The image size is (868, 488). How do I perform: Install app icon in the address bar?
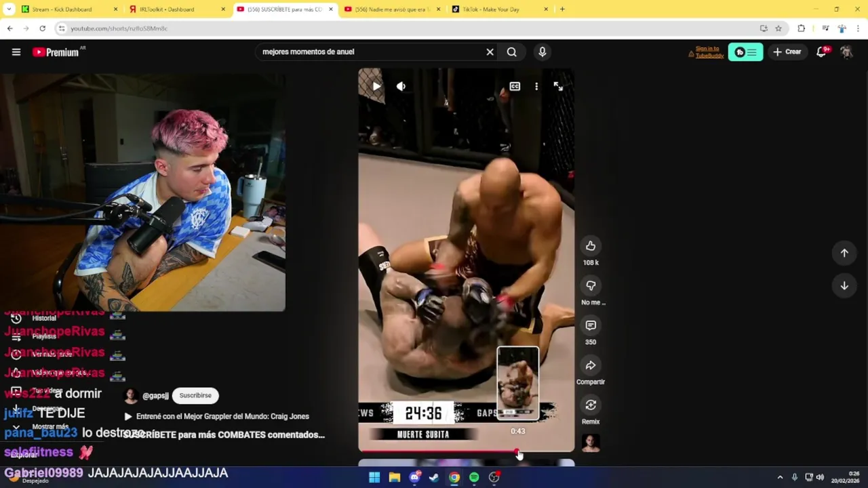[x=764, y=28]
